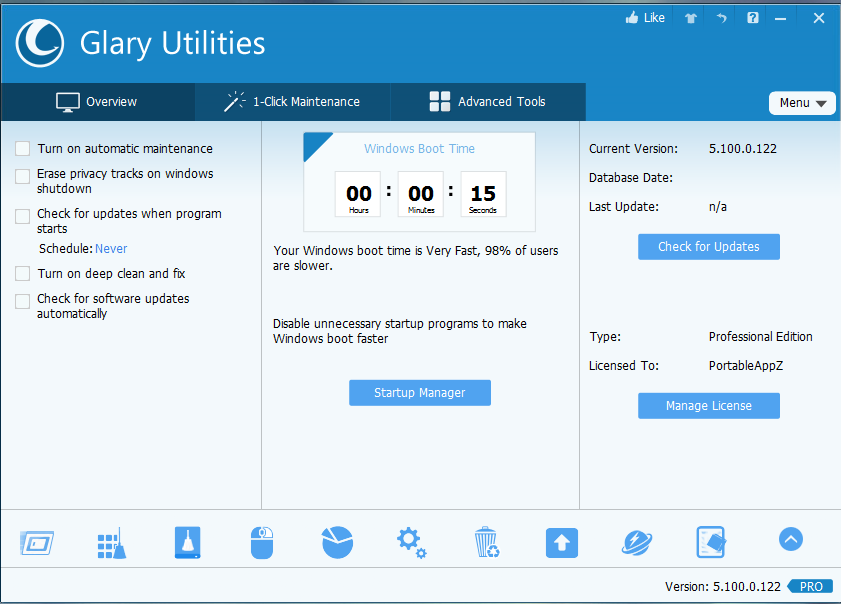Open the gears process/services icon
This screenshot has width=841, height=604.
(x=411, y=542)
